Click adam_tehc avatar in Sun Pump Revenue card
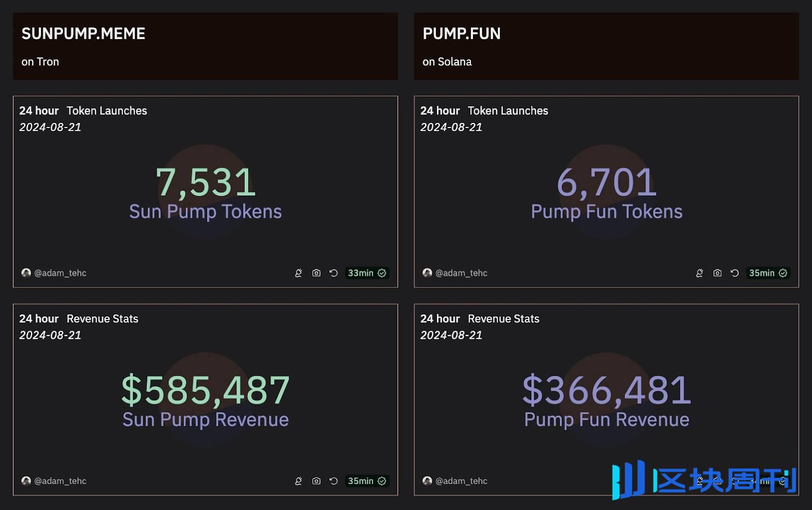The width and height of the screenshot is (812, 510). [26, 481]
